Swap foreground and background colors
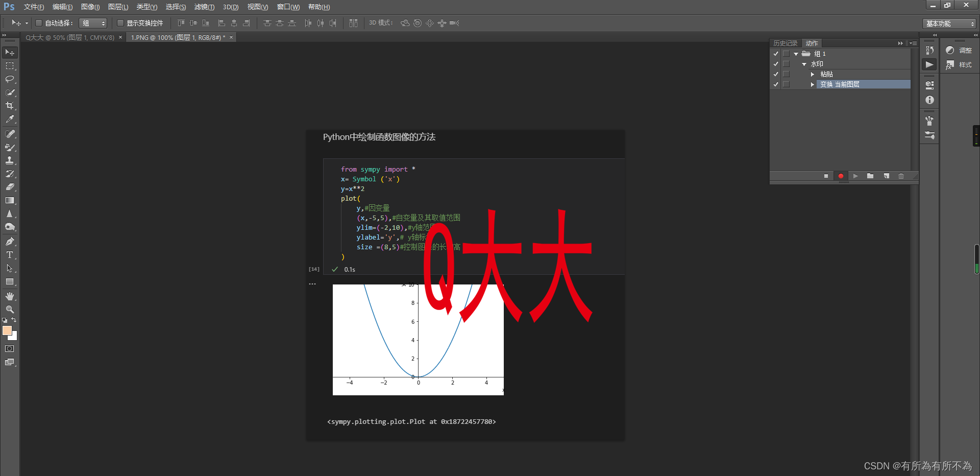Image resolution: width=980 pixels, height=476 pixels. [x=14, y=320]
